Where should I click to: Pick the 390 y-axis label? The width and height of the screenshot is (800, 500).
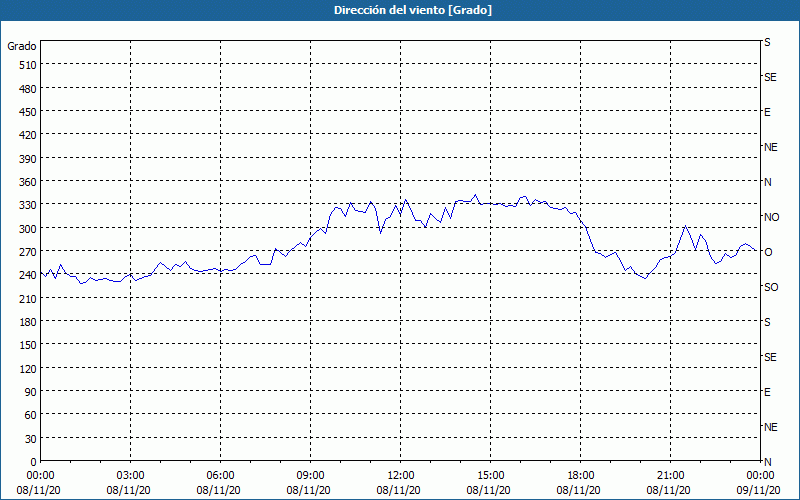(x=28, y=159)
